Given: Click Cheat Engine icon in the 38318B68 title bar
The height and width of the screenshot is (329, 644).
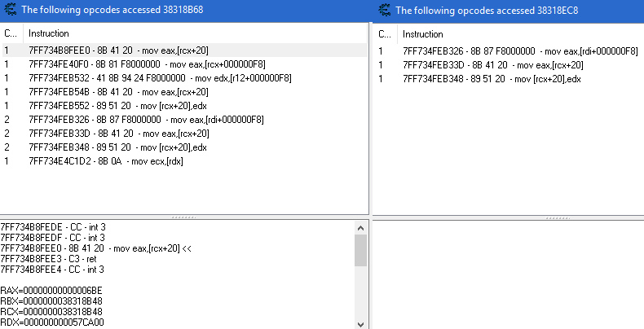Looking at the screenshot, I should click(x=10, y=11).
